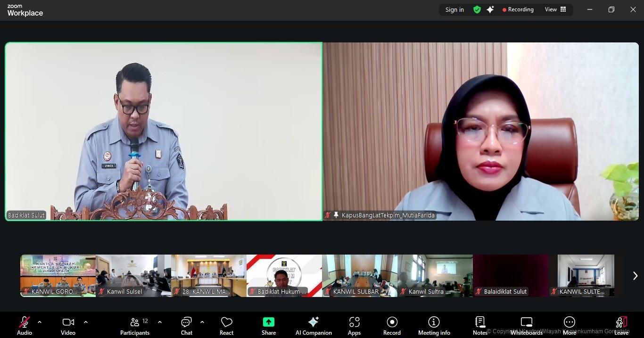Expand video options chevron
Screen dimensions: 644x338
[x=86, y=322]
